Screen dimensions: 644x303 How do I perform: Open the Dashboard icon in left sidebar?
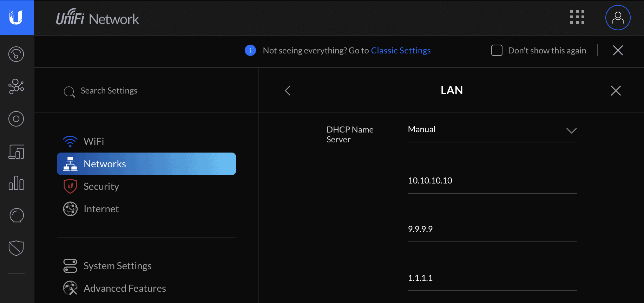click(16, 54)
